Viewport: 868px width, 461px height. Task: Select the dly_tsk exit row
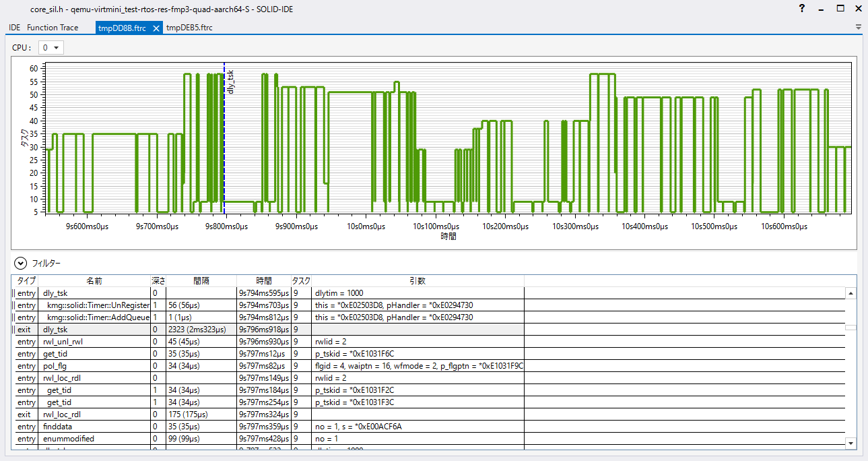click(x=55, y=330)
